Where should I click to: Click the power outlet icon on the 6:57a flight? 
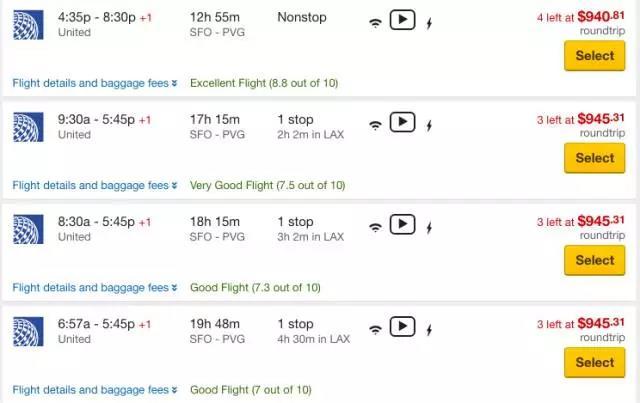429,329
